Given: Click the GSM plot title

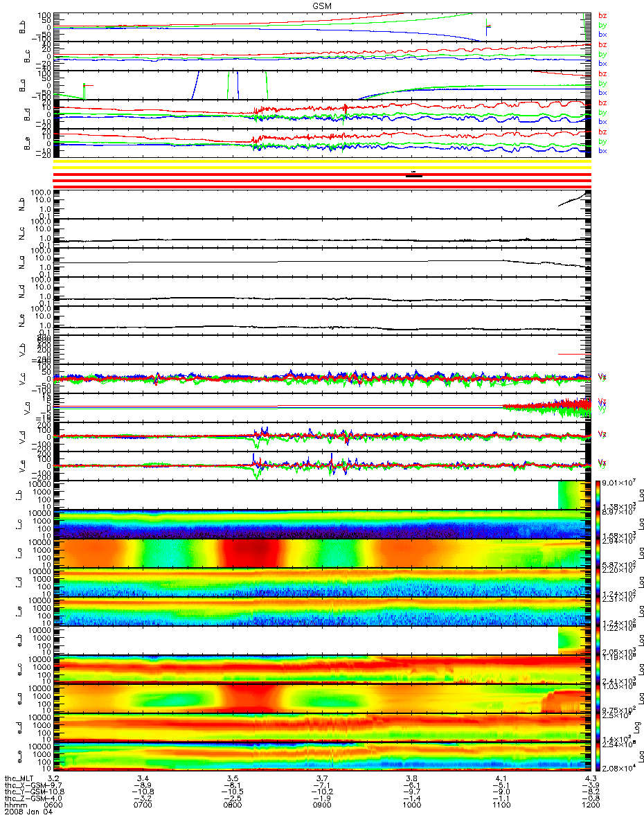Looking at the screenshot, I should click(322, 5).
